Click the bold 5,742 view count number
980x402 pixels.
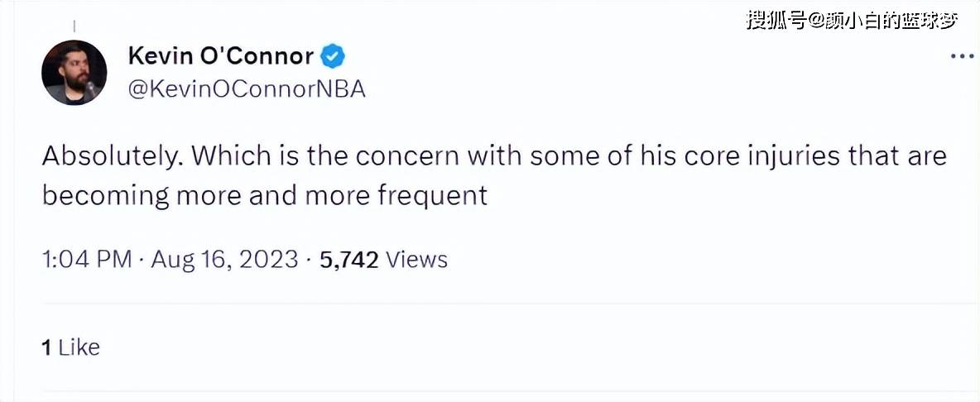[x=348, y=259]
